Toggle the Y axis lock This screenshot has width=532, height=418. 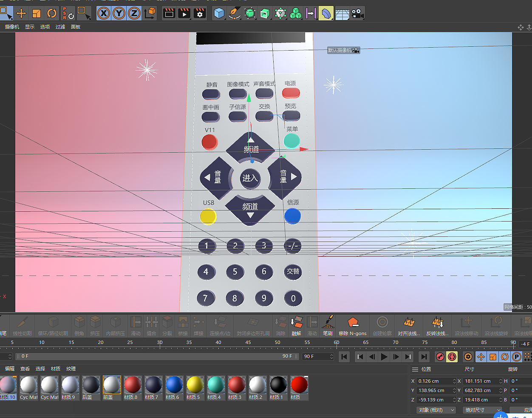tap(119, 13)
